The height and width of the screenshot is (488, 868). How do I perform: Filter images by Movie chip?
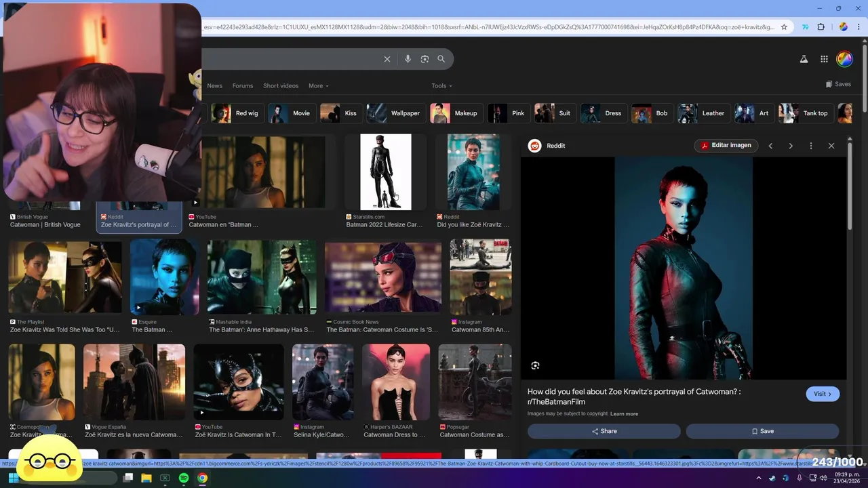click(x=291, y=113)
